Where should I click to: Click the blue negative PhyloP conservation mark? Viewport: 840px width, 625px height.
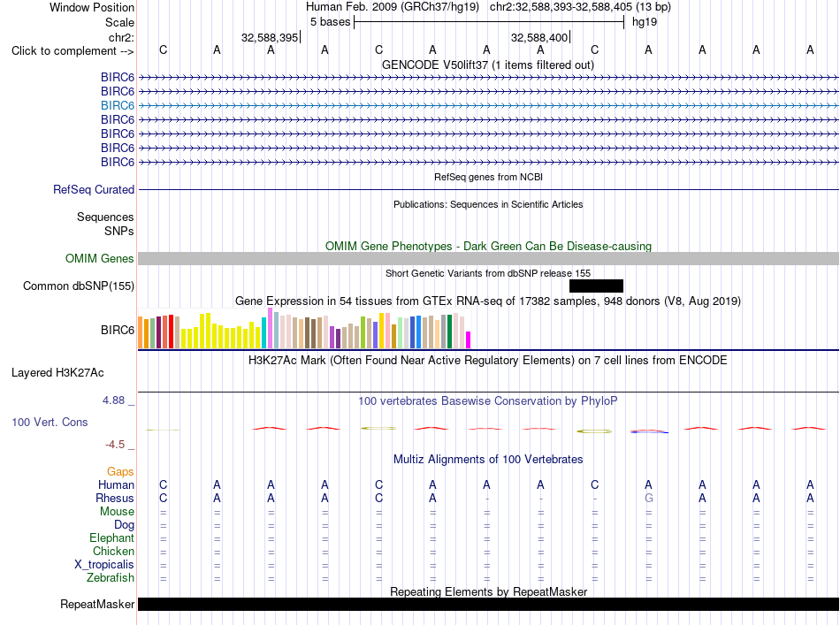tap(649, 432)
